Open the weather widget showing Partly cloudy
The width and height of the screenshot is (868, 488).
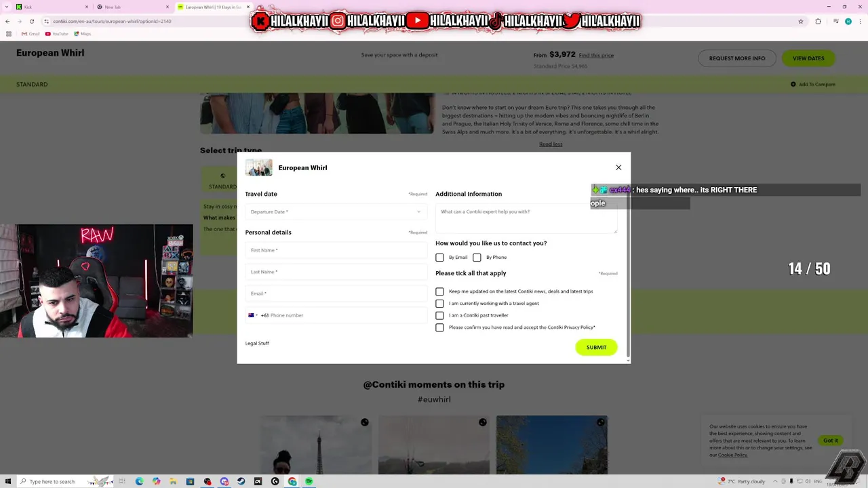pos(743,481)
